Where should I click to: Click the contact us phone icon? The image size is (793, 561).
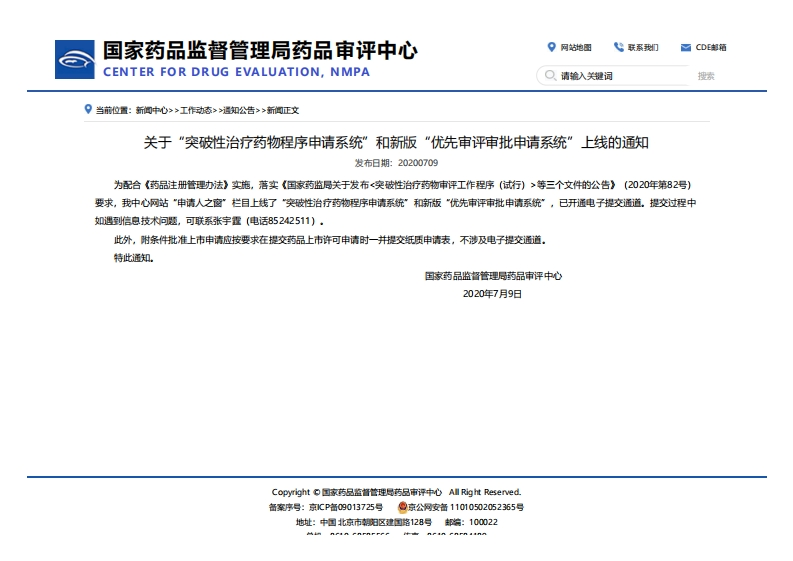pyautogui.click(x=619, y=47)
